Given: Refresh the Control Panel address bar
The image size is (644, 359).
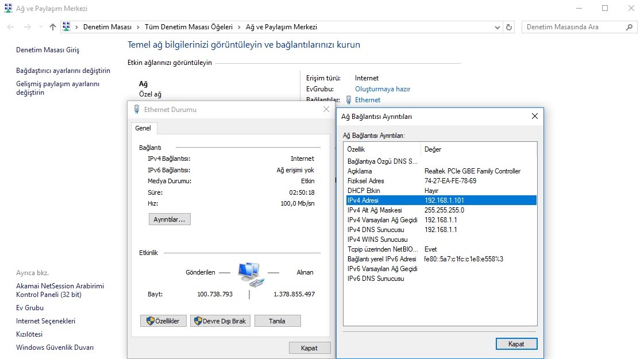Looking at the screenshot, I should pos(509,27).
